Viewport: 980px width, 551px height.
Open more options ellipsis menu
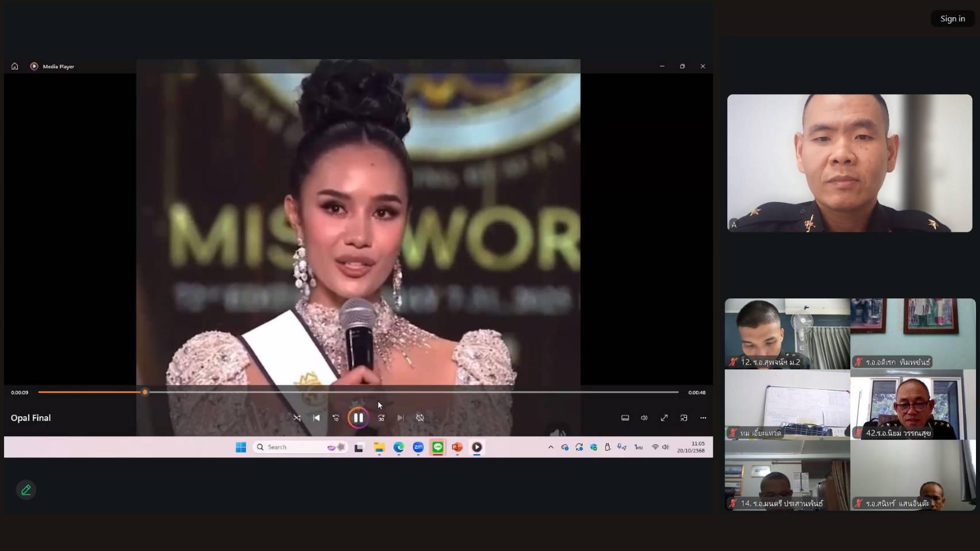coord(703,418)
